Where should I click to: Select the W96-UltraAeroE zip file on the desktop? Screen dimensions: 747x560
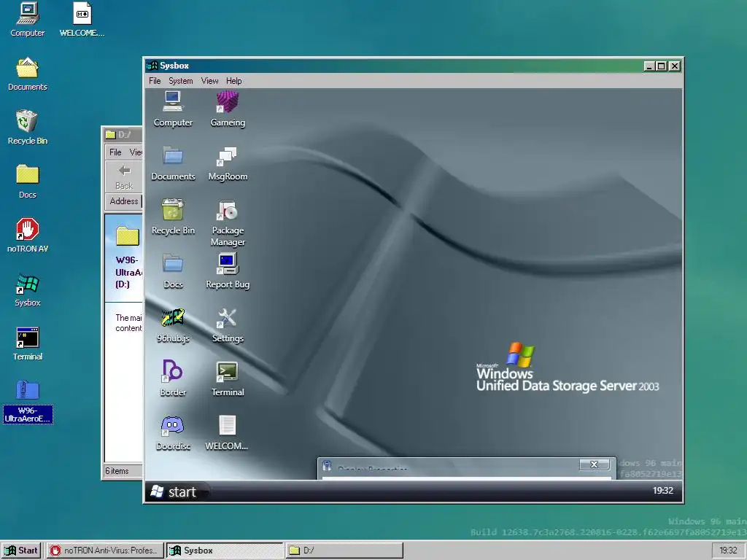click(28, 402)
